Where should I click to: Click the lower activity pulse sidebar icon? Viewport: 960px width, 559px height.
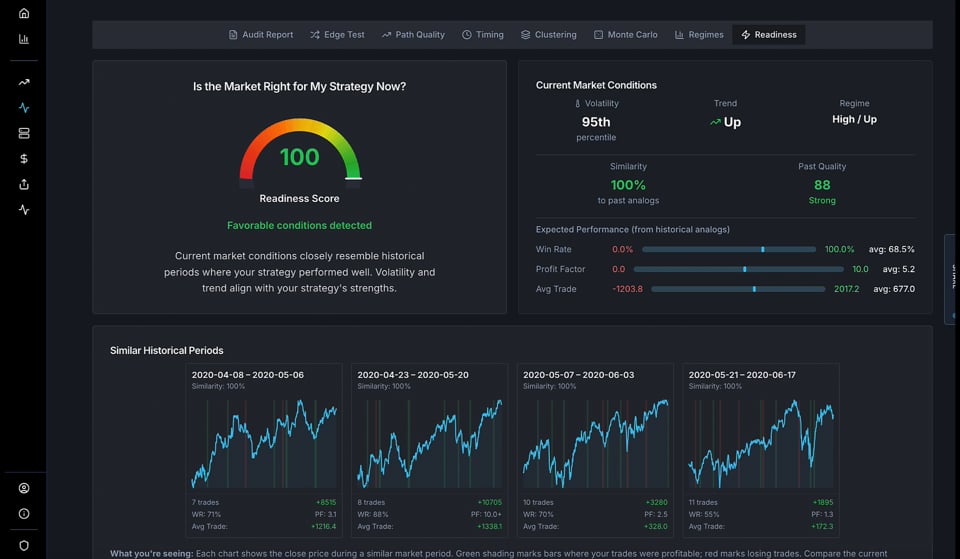pyautogui.click(x=24, y=210)
